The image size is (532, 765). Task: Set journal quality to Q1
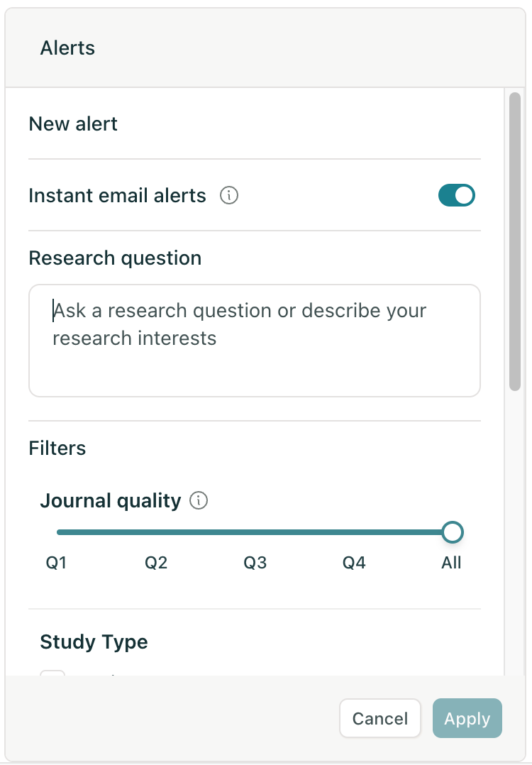56,563
